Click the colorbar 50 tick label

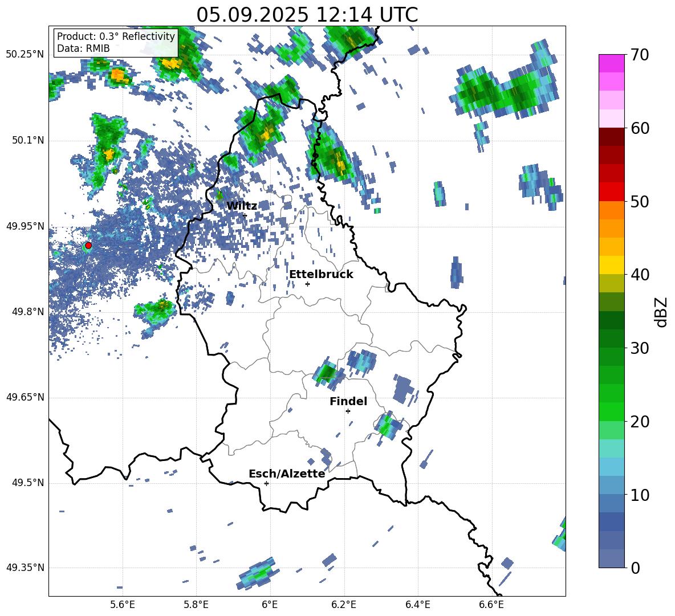coord(640,202)
